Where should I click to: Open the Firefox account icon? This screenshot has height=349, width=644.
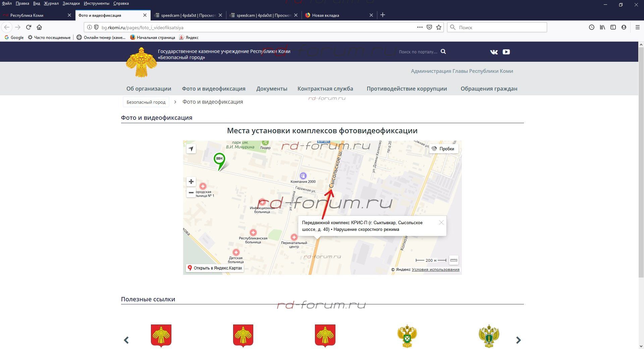pos(624,27)
